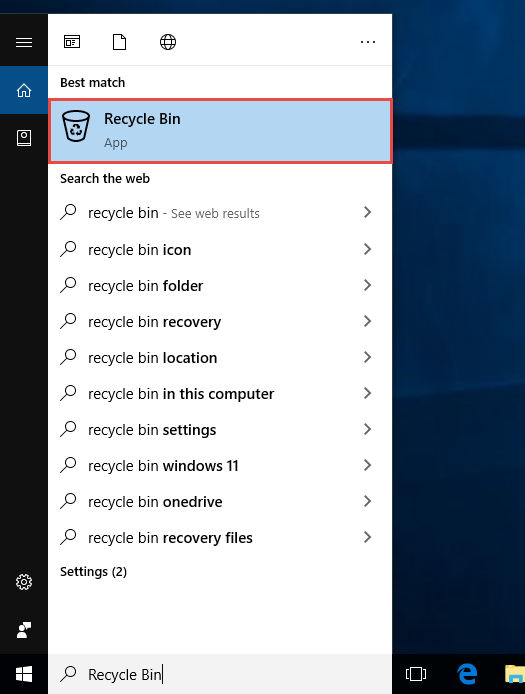Expand the hamburger menu in Cortana sidebar
The height and width of the screenshot is (694, 525).
click(x=24, y=42)
